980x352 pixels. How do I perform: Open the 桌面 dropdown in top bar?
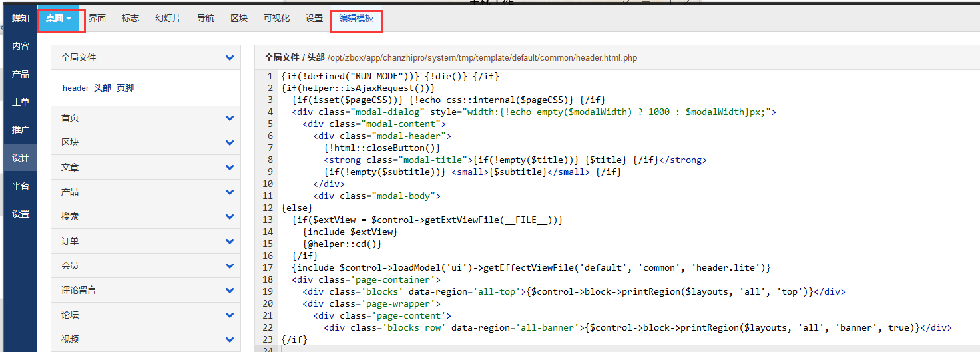click(59, 18)
